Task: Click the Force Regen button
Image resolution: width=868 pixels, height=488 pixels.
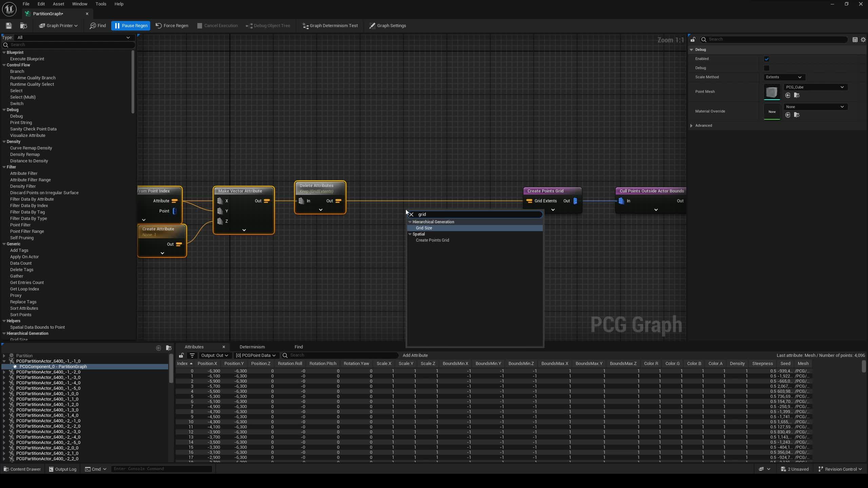Action: point(172,26)
